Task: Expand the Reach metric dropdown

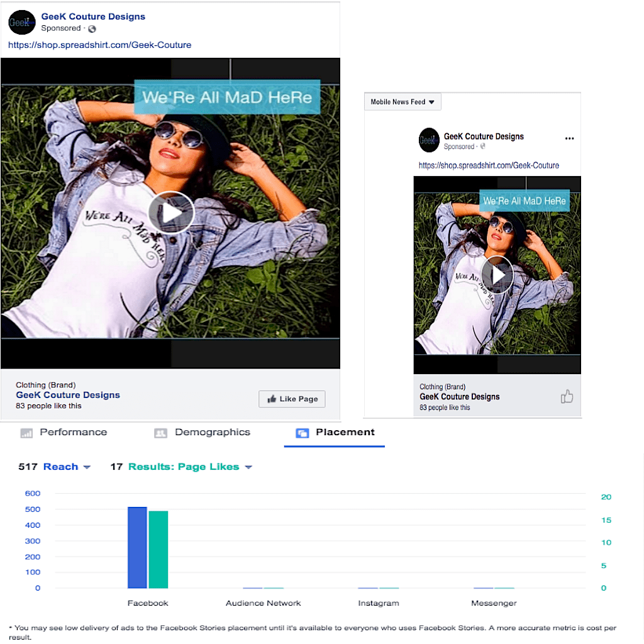Action: click(x=87, y=467)
